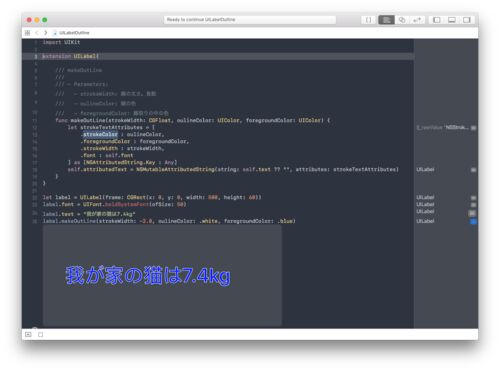
Task: Go forward in editor history
Action: click(46, 33)
